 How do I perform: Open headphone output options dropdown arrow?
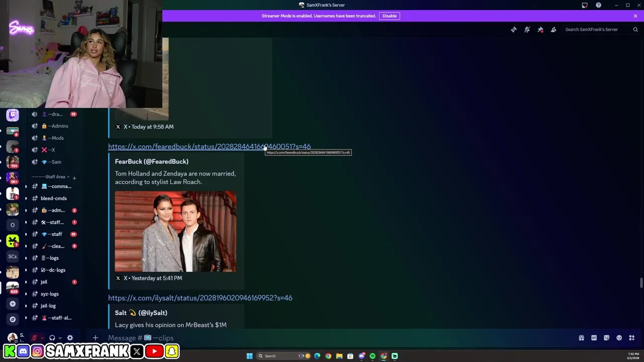point(60,338)
